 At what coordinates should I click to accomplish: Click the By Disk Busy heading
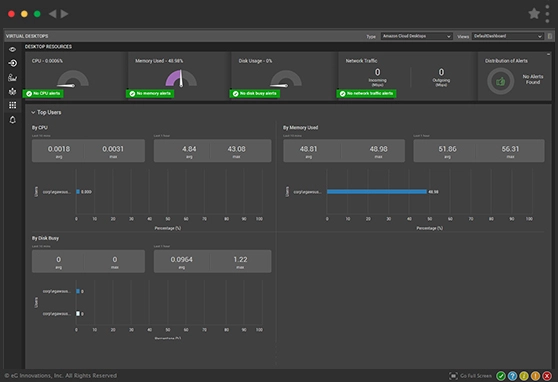pyautogui.click(x=45, y=238)
